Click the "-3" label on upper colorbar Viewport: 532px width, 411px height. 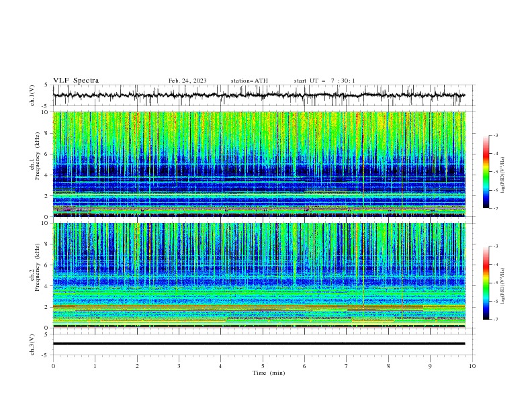[x=495, y=135]
